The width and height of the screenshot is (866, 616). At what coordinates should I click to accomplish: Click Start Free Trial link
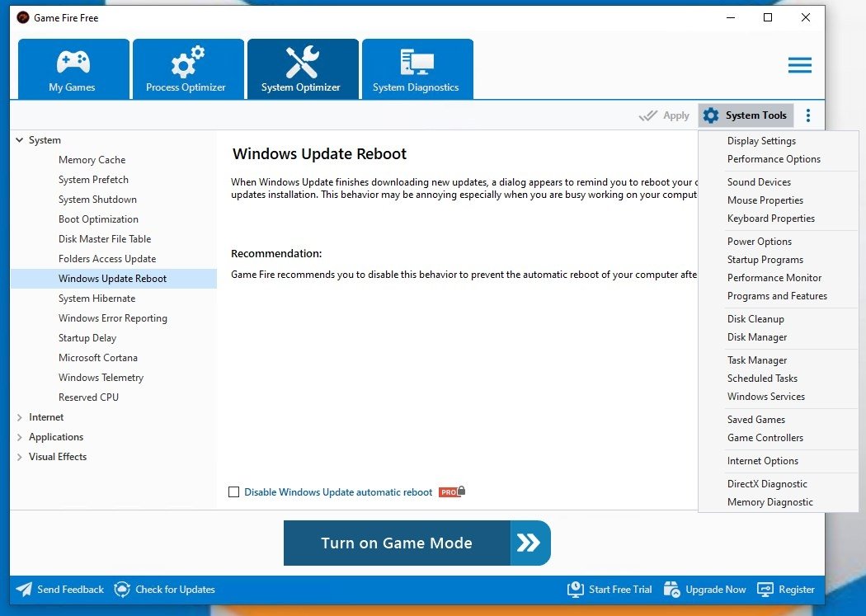pyautogui.click(x=619, y=590)
